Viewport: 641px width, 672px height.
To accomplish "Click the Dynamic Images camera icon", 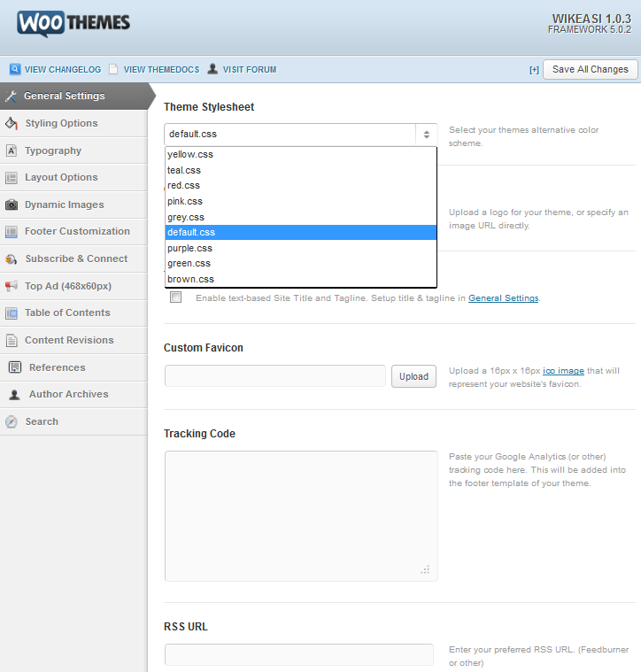I will tap(12, 205).
